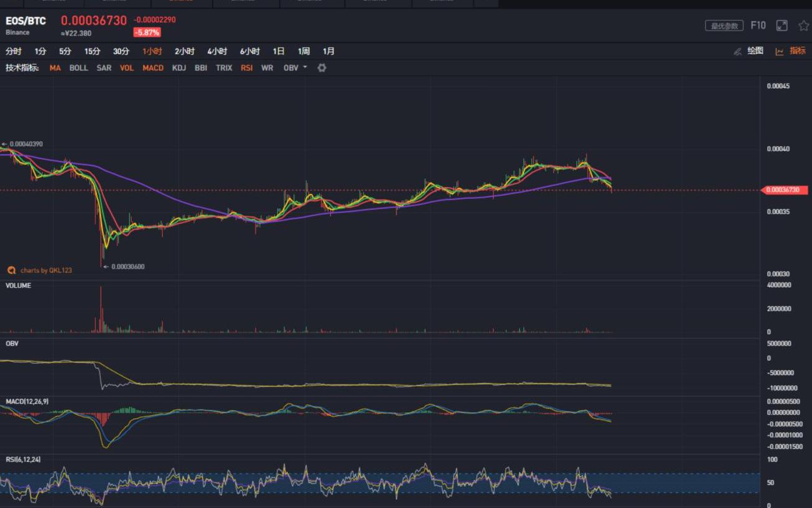Select the 4小时 timeframe
Viewport: 812px width, 508px height.
217,52
